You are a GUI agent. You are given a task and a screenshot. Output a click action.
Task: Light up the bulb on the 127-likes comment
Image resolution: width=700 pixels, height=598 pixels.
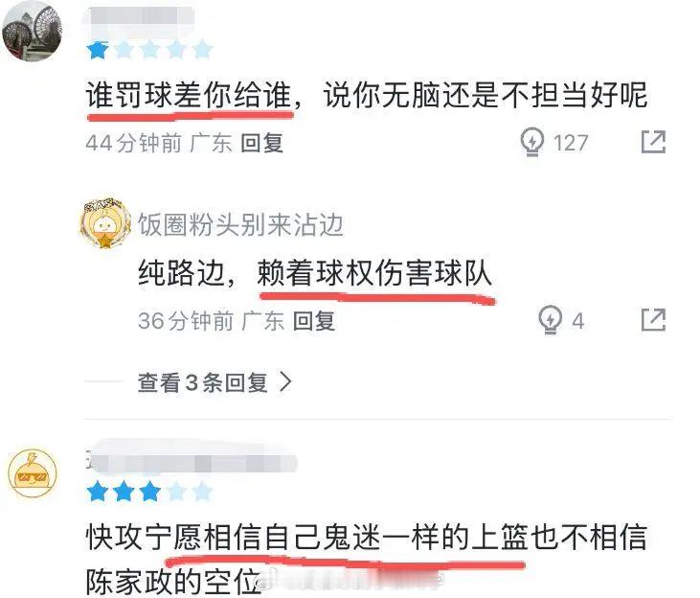click(x=531, y=143)
